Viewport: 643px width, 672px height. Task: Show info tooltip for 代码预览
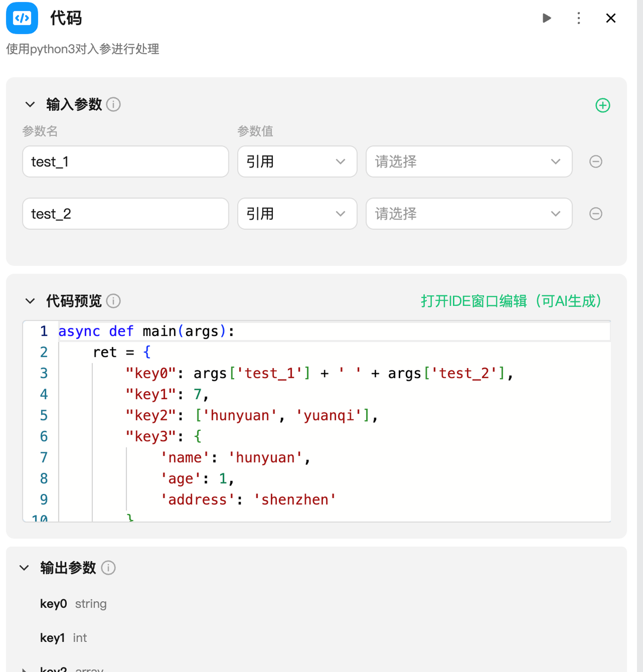point(113,301)
